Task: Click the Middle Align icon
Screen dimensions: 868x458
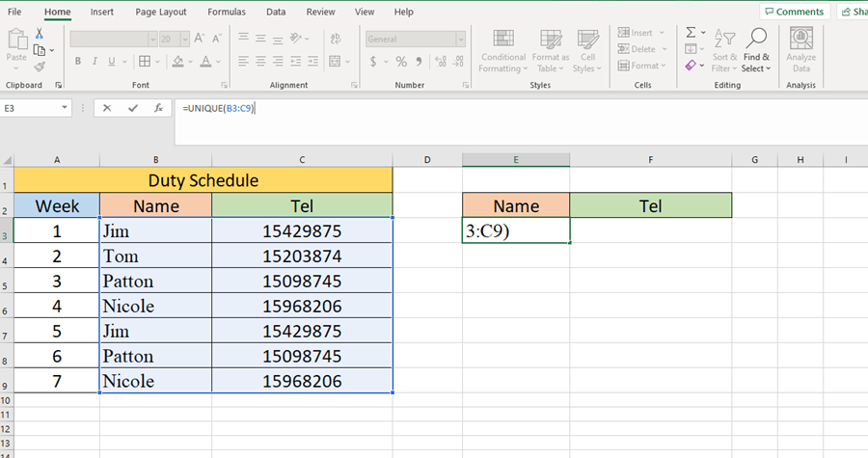Action: tap(260, 39)
